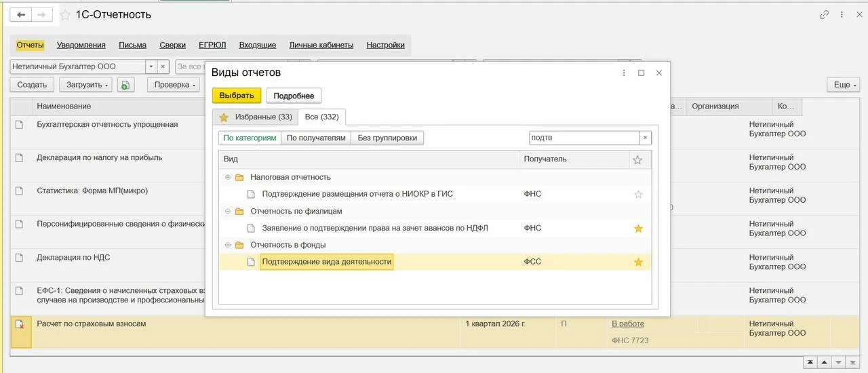Click the document icon of the ЕФС-1 row
The height and width of the screenshot is (373, 868).
tap(20, 291)
